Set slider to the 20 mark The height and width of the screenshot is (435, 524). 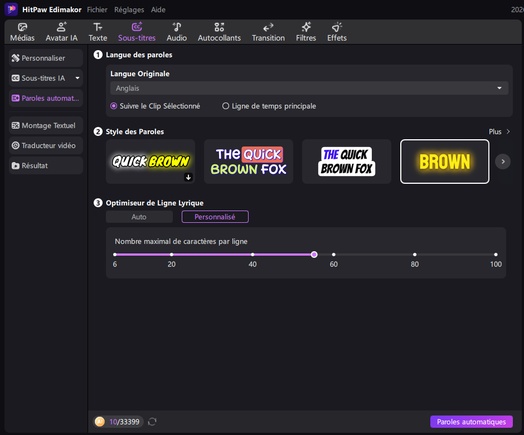(171, 255)
